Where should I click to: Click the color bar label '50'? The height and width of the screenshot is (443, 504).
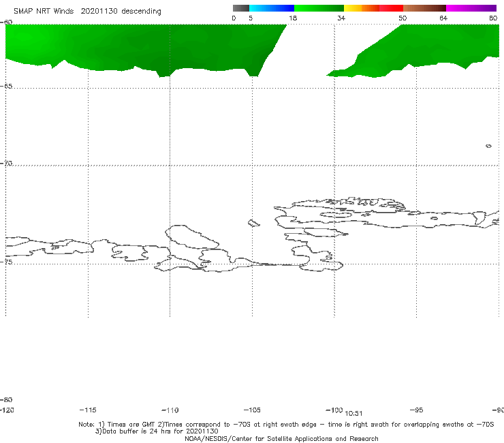pos(403,18)
